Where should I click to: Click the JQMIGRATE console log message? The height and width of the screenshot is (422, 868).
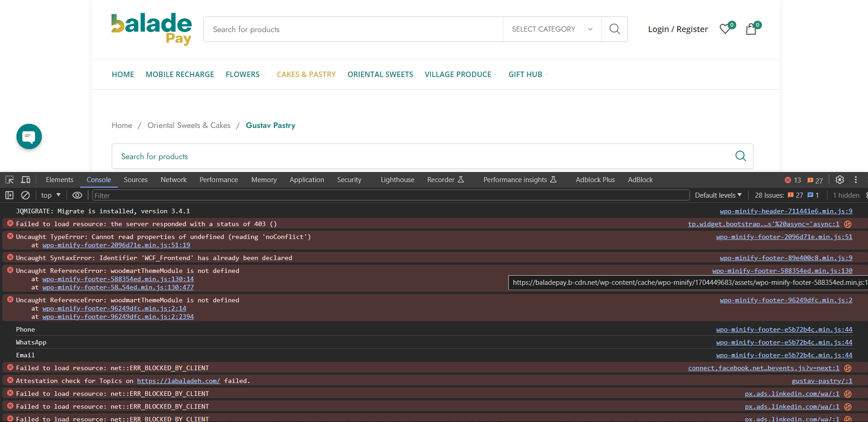tap(103, 211)
